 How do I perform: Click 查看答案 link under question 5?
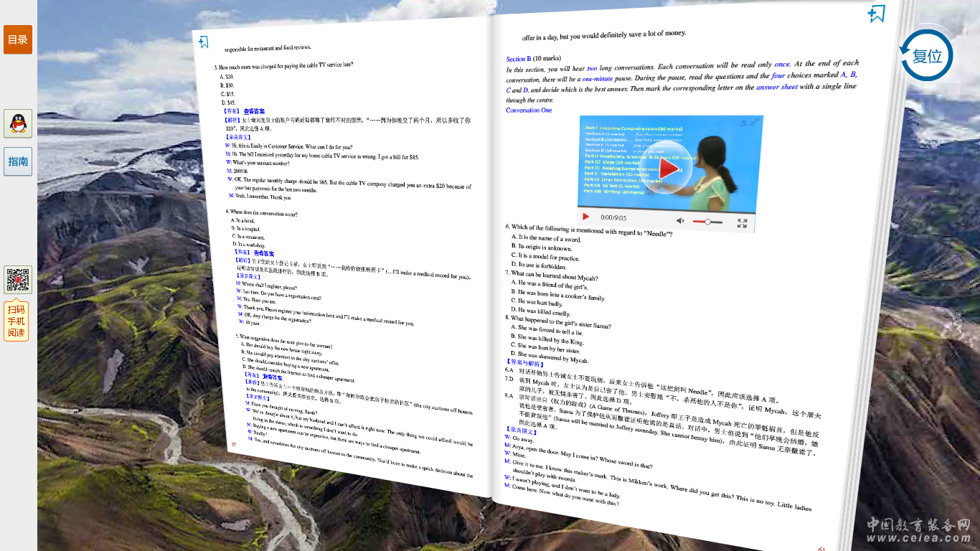(x=273, y=377)
